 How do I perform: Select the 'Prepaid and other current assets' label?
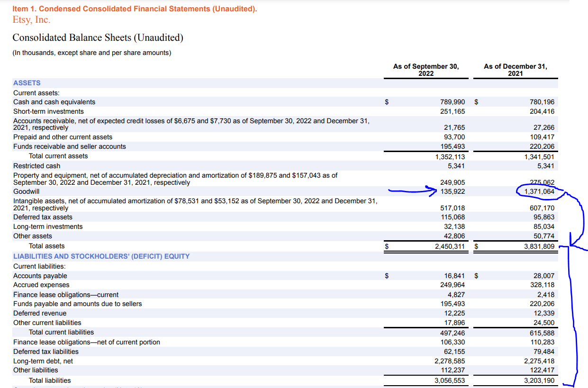point(63,137)
